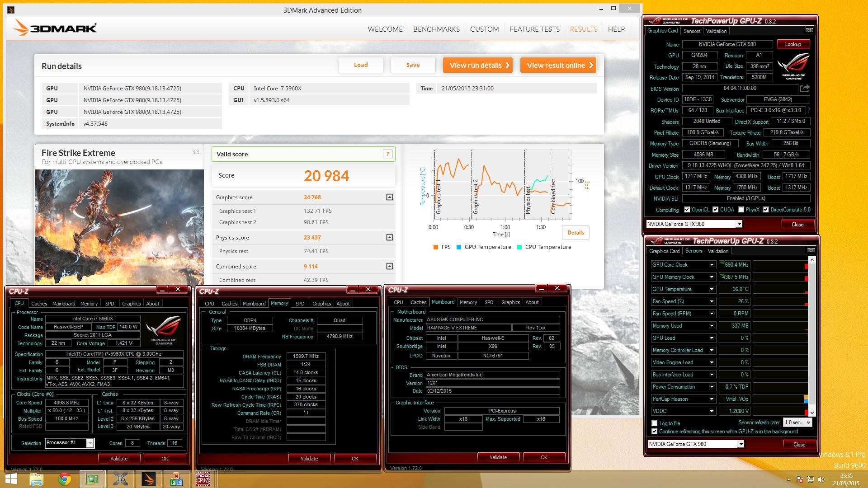The width and height of the screenshot is (868, 488).
Task: Toggle the CUDA checkbox
Action: click(x=716, y=210)
